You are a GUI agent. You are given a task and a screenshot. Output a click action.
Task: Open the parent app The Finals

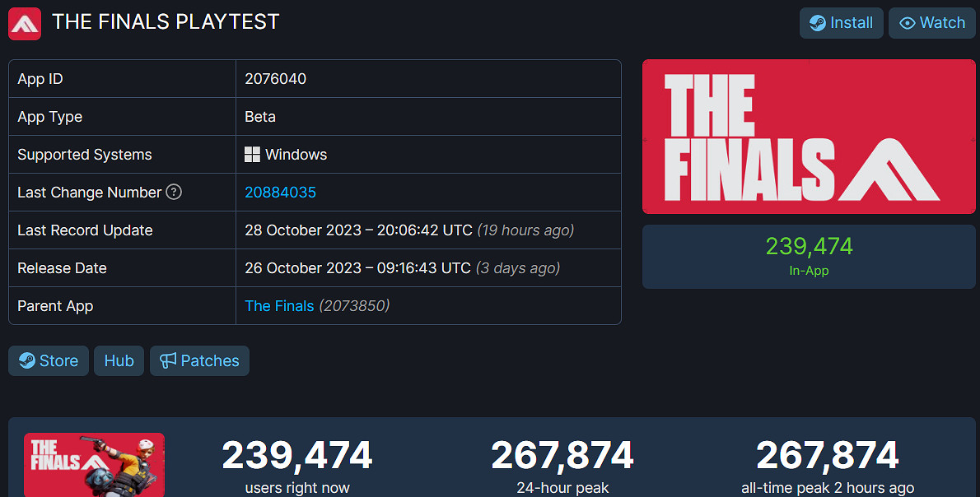click(x=279, y=305)
